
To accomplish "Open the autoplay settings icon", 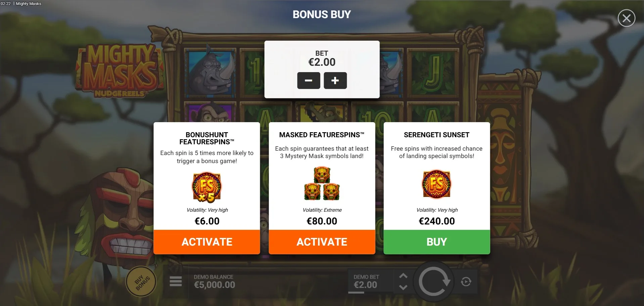I will 466,282.
